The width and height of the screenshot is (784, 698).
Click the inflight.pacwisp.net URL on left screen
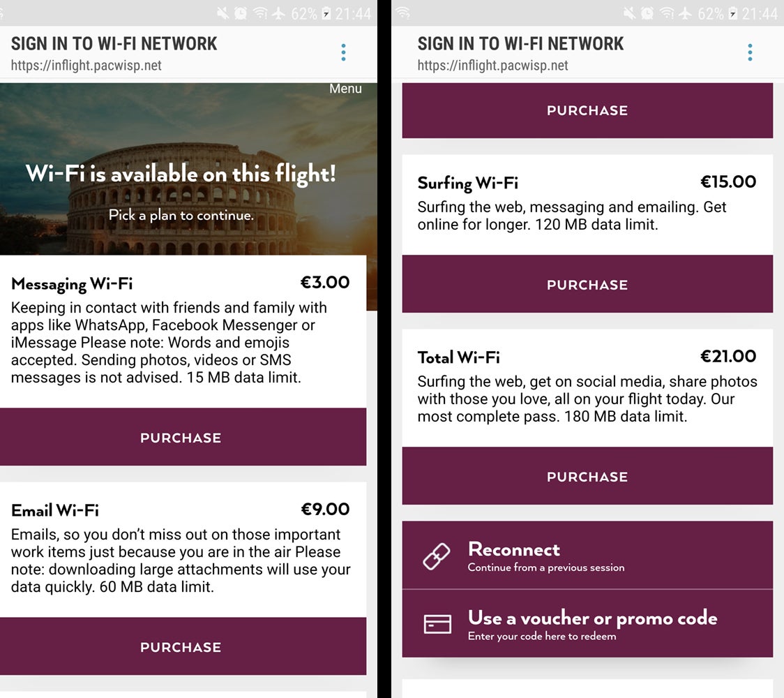[86, 66]
